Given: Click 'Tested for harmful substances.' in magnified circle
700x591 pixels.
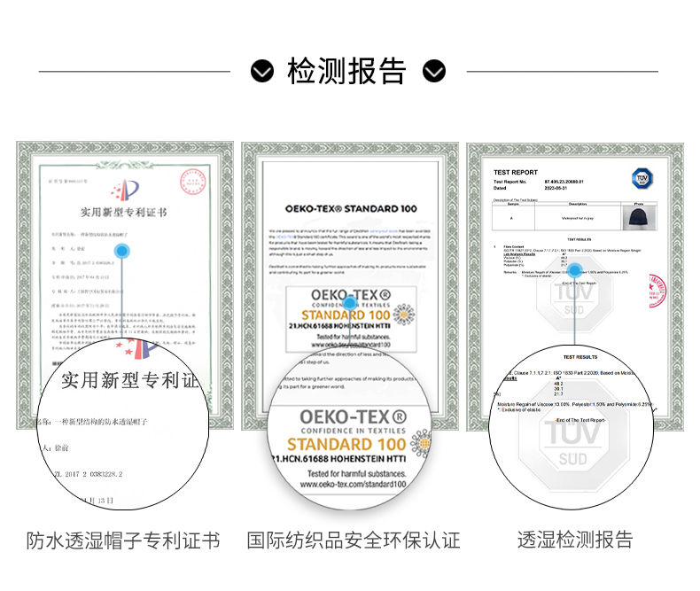Looking at the screenshot, I should [x=357, y=474].
